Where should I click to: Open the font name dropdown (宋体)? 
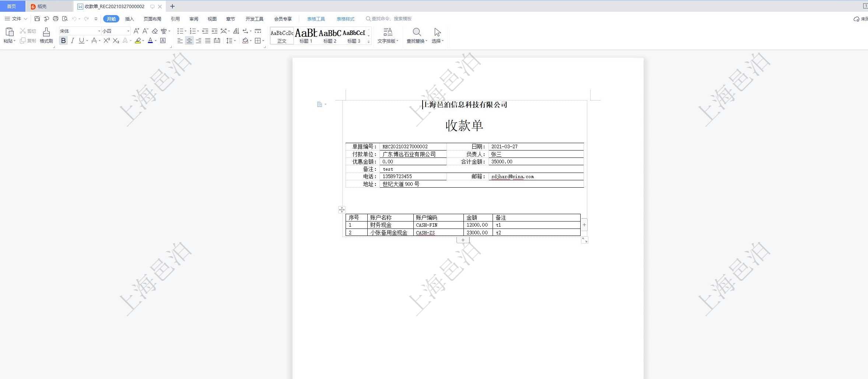click(99, 31)
